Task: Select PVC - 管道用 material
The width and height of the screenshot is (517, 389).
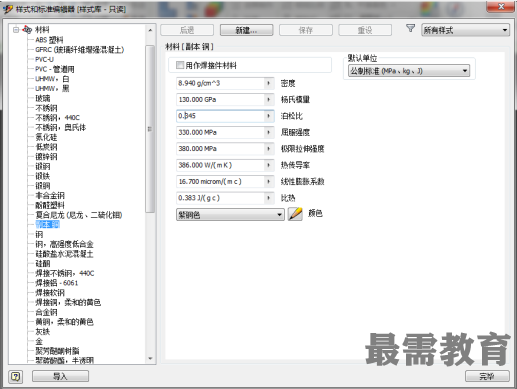Action: (55, 69)
